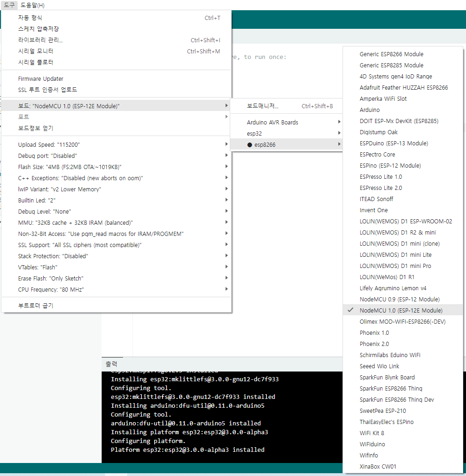Image resolution: width=466 pixels, height=476 pixels.
Task: Select ESPino (ESP-12 Module)
Action: click(403, 166)
